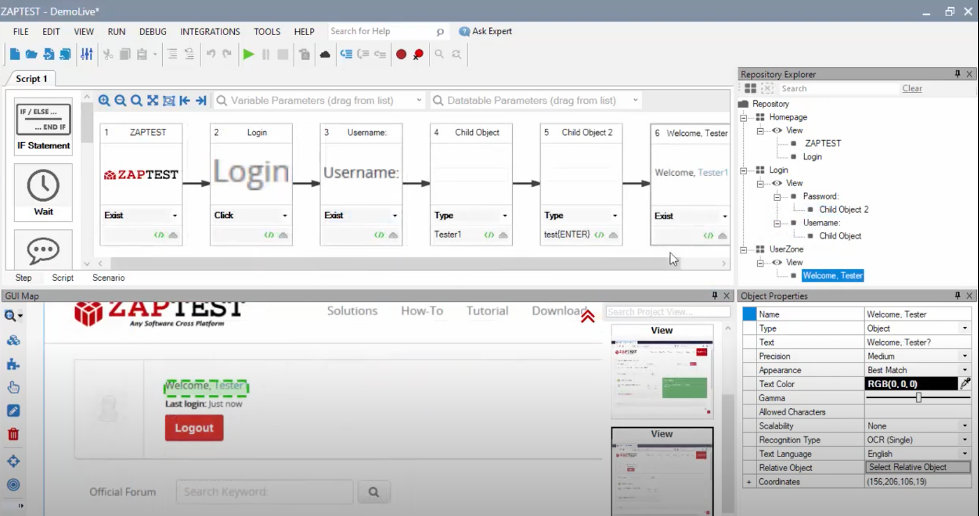Adjust the Gamma slider handle
This screenshot has width=980, height=516.
[918, 398]
